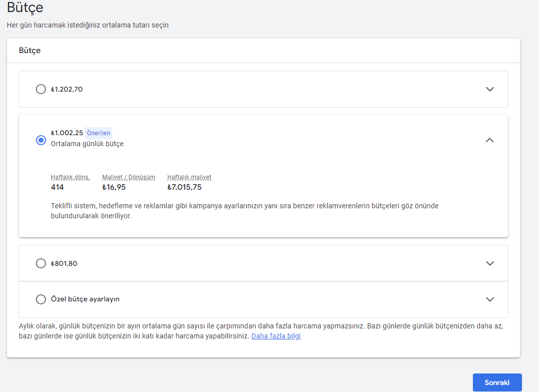Click the weekly conversions value 414
The height and width of the screenshot is (392, 539).
(58, 187)
